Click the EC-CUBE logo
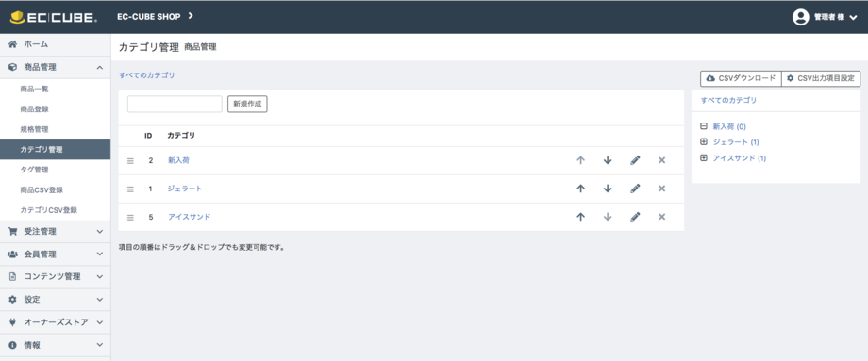This screenshot has height=361, width=868. pyautogui.click(x=54, y=17)
